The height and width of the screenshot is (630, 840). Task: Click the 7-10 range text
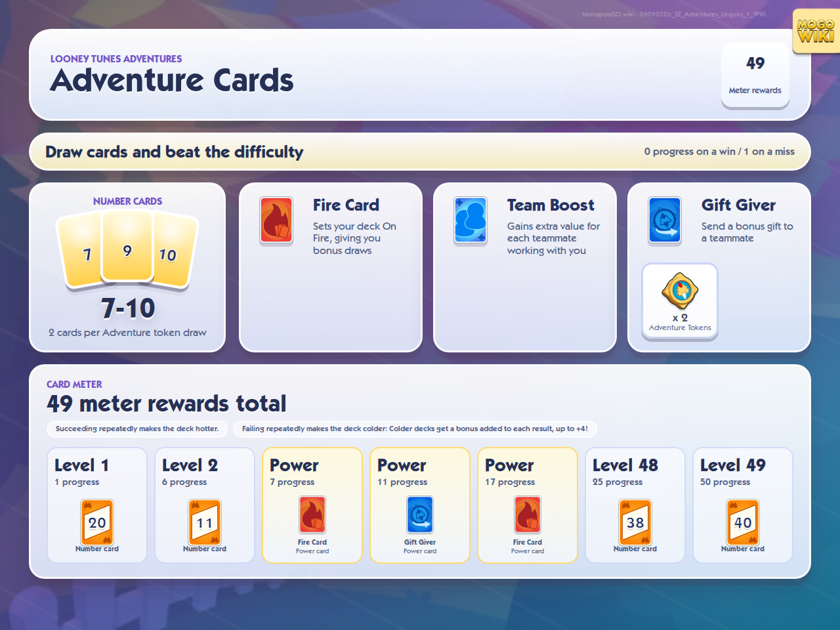click(128, 308)
